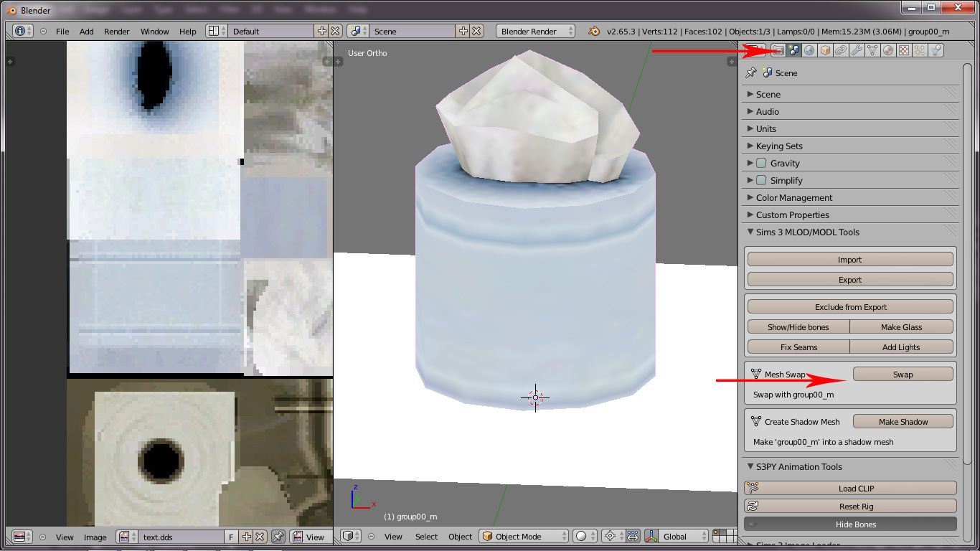Open the Object Mode dropdown

pos(524,537)
